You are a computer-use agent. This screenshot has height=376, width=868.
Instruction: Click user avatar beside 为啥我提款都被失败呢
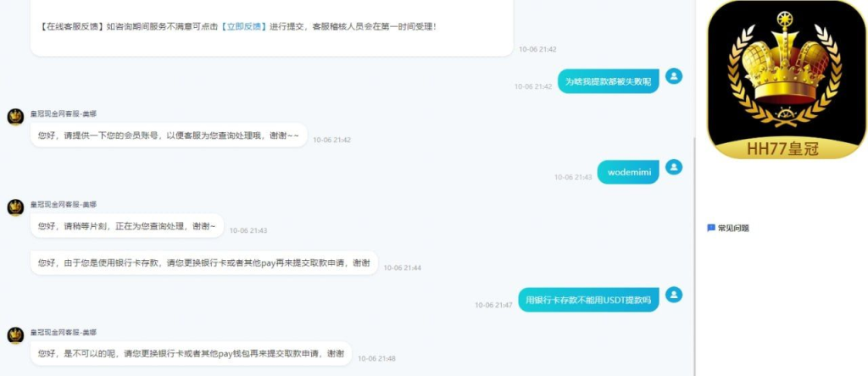click(x=674, y=76)
